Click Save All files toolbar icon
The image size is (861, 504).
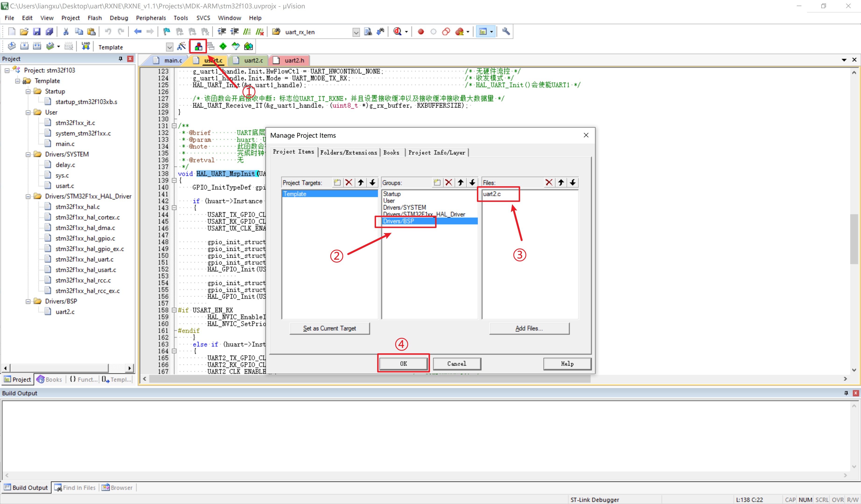click(50, 32)
